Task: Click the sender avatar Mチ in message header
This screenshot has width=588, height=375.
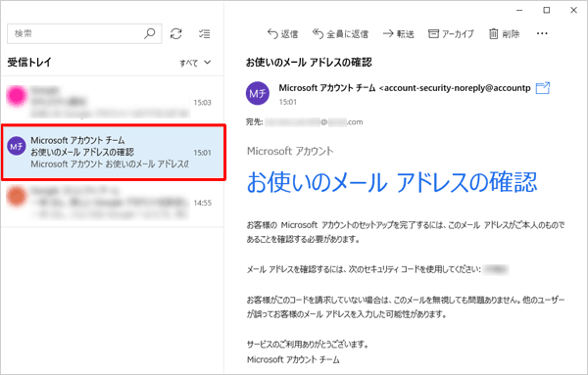Action: (x=257, y=93)
